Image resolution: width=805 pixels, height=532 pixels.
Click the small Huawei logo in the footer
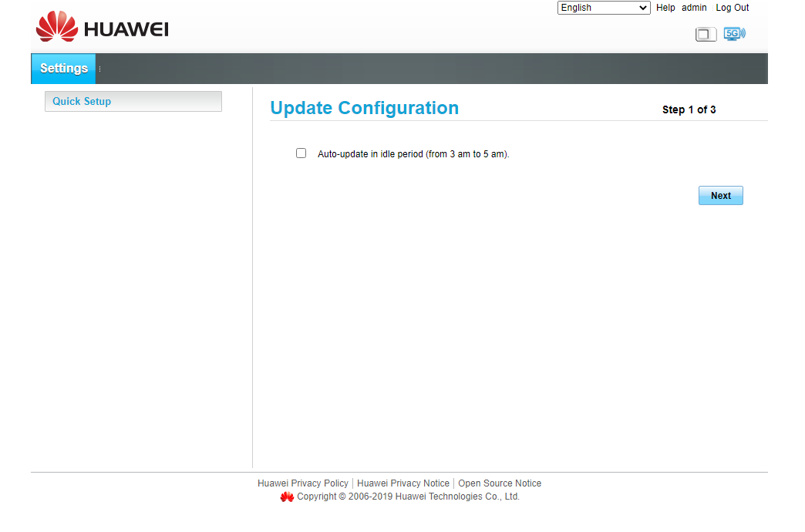click(x=287, y=497)
